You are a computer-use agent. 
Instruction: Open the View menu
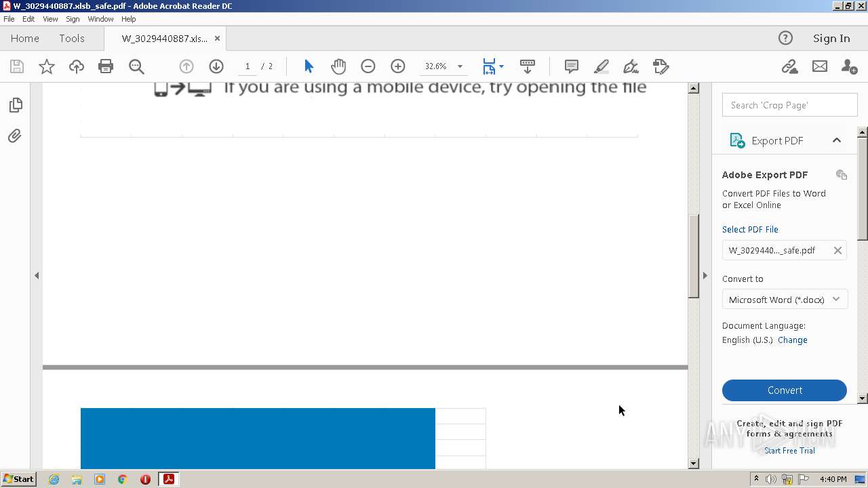[x=50, y=19]
